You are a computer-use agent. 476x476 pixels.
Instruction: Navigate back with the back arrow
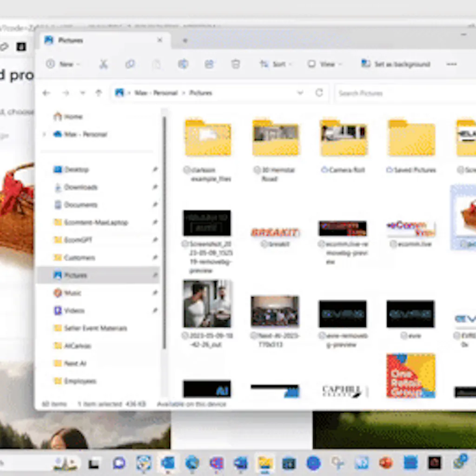(x=46, y=93)
